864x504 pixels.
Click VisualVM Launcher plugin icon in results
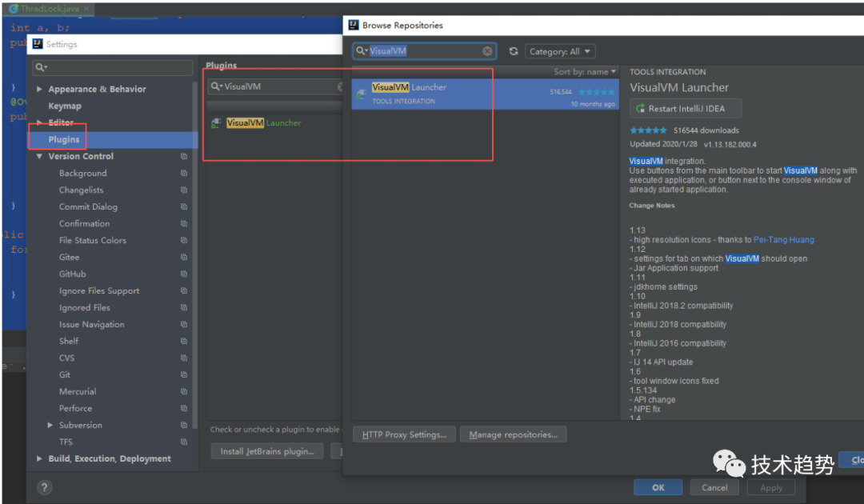pyautogui.click(x=362, y=94)
